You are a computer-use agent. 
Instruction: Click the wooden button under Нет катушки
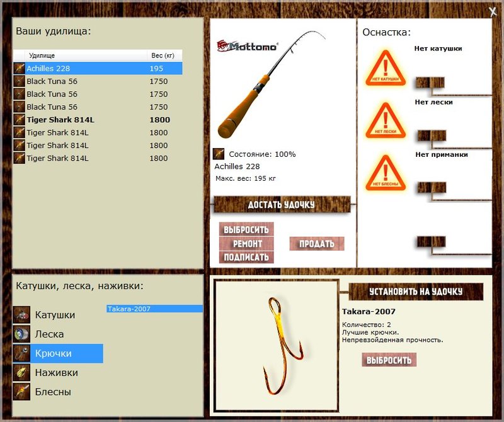pos(430,83)
